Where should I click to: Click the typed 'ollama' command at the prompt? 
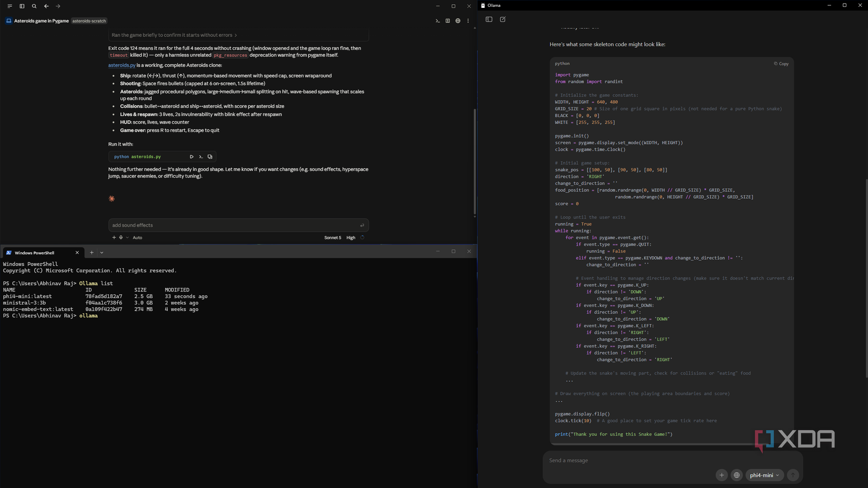(88, 316)
